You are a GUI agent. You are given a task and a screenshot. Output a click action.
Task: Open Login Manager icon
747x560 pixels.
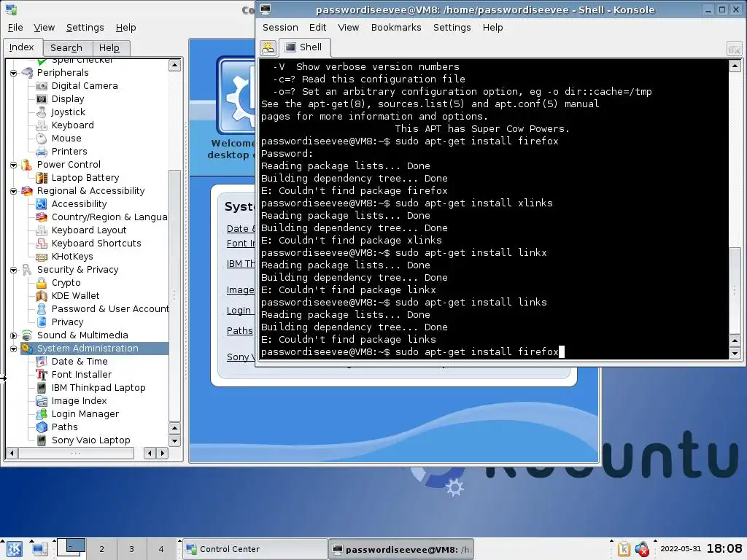pyautogui.click(x=42, y=414)
